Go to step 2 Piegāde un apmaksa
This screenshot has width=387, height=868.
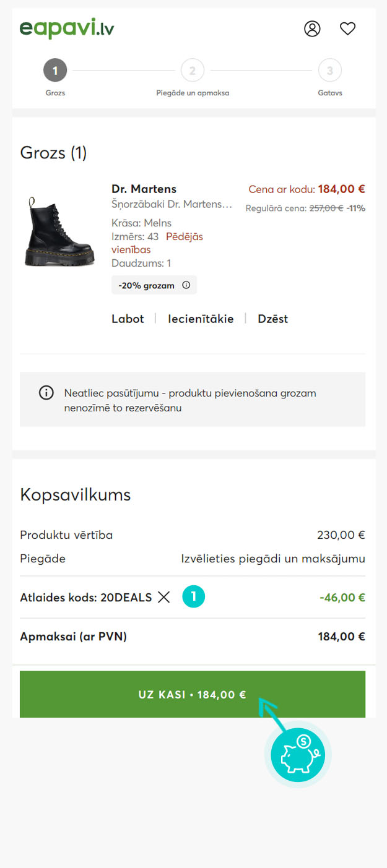[193, 71]
